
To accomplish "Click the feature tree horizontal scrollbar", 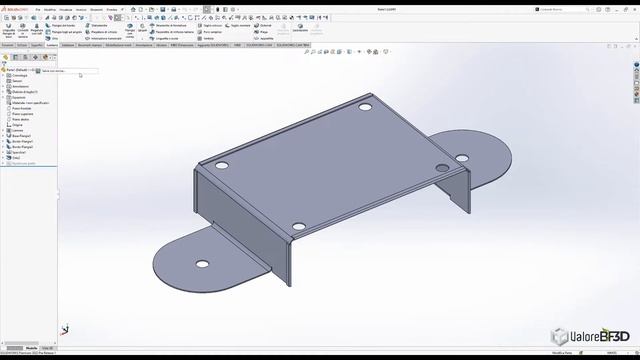I will tap(21, 343).
